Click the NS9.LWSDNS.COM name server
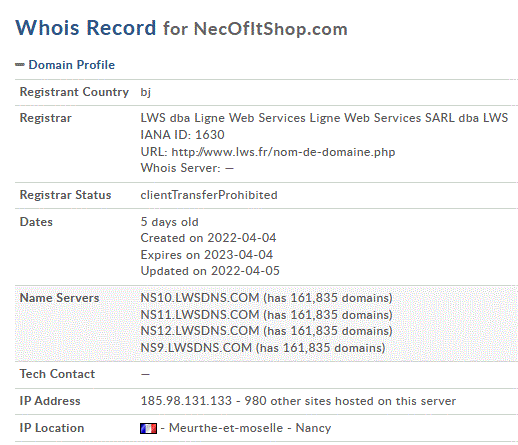518x445 pixels. (196, 348)
